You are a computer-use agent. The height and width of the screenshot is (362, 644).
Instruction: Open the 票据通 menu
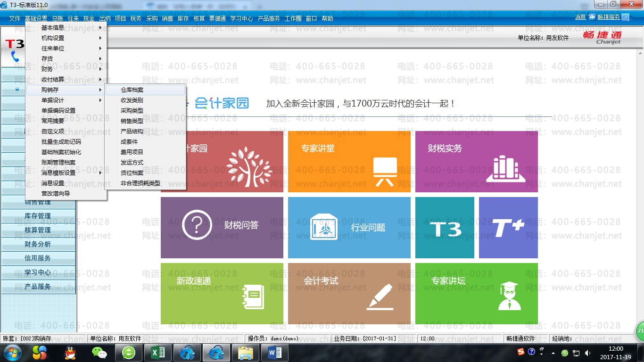217,19
